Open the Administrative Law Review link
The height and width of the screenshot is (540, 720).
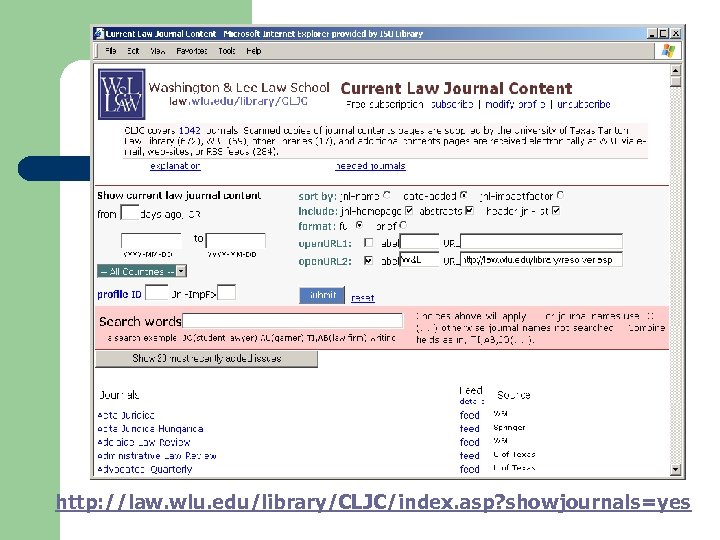[157, 456]
